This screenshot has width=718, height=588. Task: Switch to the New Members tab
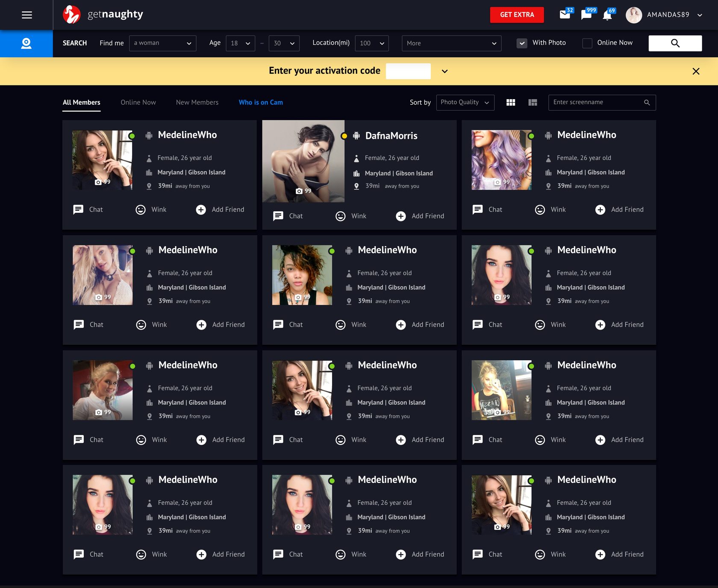(197, 103)
